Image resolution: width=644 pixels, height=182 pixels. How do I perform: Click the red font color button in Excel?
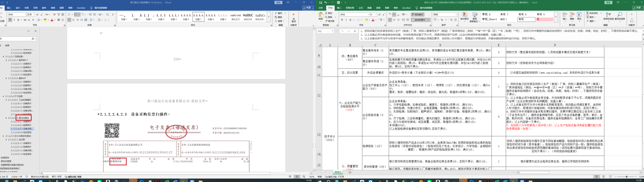click(x=373, y=20)
